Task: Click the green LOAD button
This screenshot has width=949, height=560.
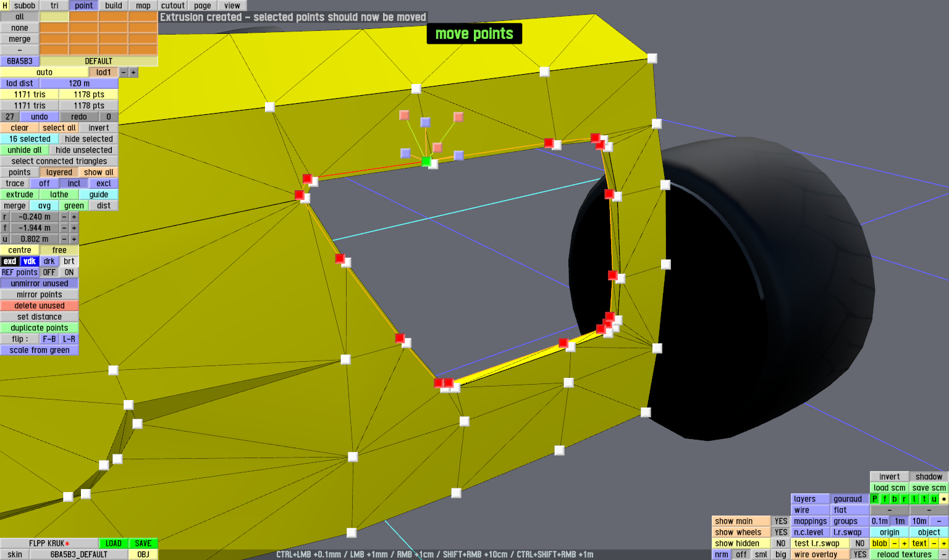Action: coord(114,543)
